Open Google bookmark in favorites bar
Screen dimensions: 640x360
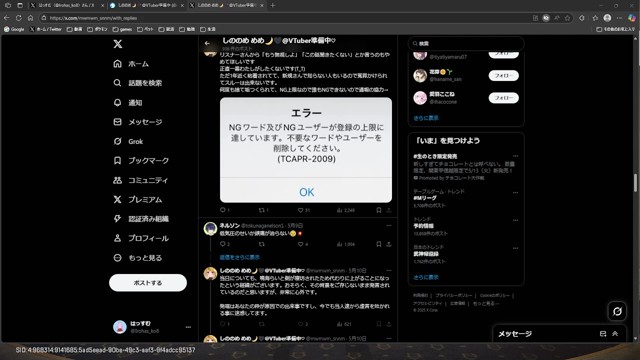click(14, 29)
